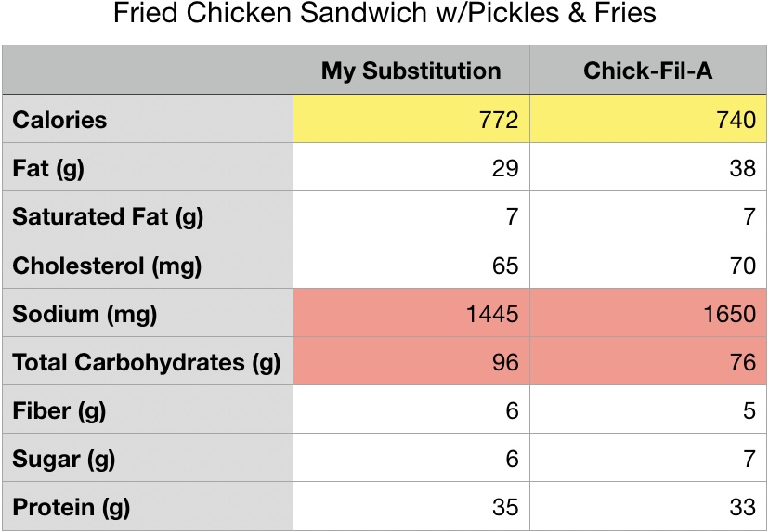Select the My Substitution column header
This screenshot has height=532, width=769.
tap(411, 71)
